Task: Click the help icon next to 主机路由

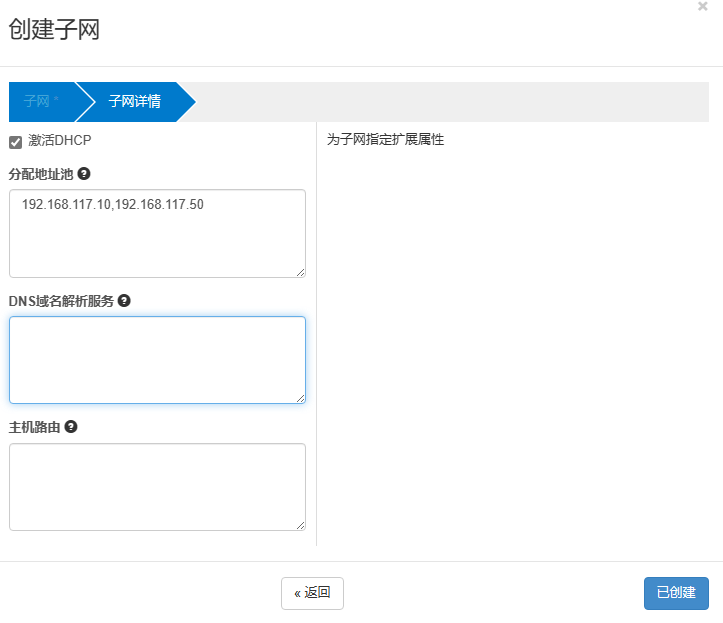Action: [x=71, y=427]
